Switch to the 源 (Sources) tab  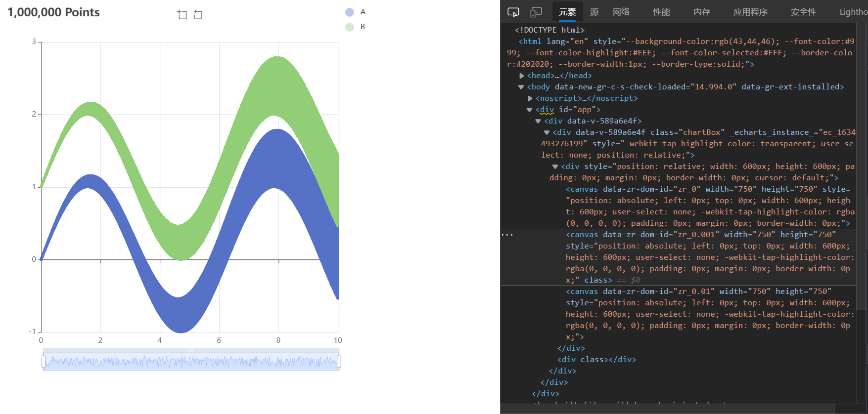click(594, 12)
